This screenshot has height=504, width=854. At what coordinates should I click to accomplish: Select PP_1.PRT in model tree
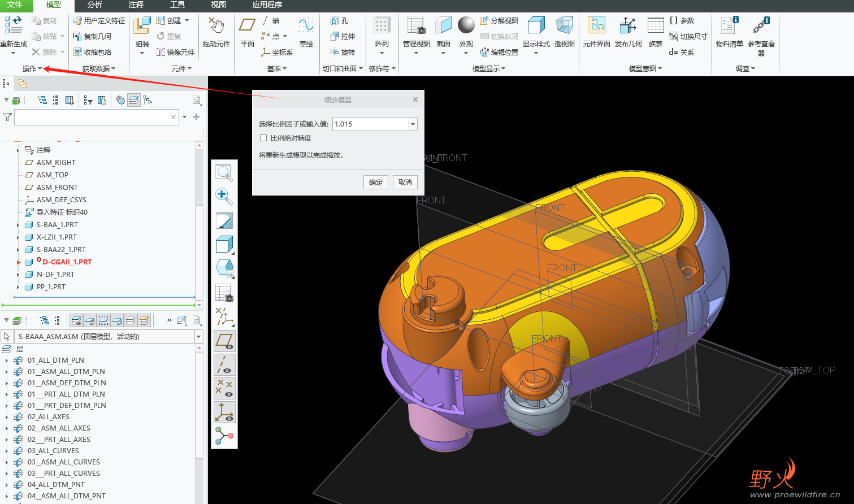(51, 287)
